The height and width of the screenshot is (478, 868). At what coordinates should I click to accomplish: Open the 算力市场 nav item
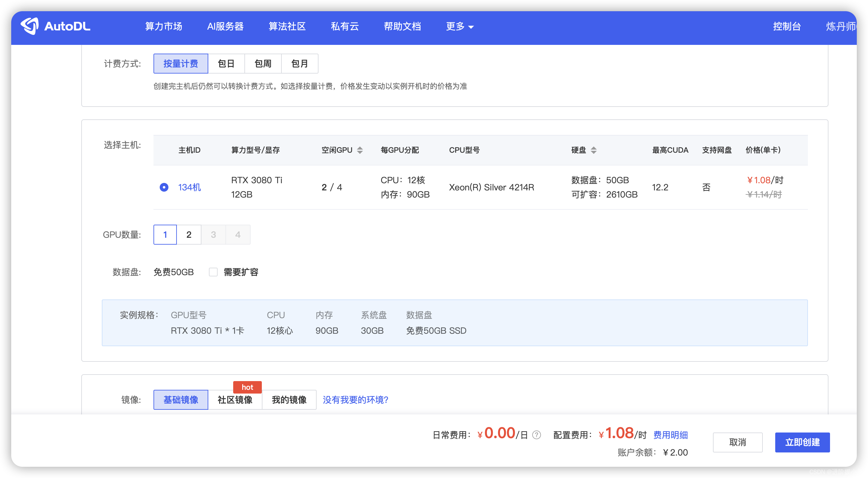point(163,26)
